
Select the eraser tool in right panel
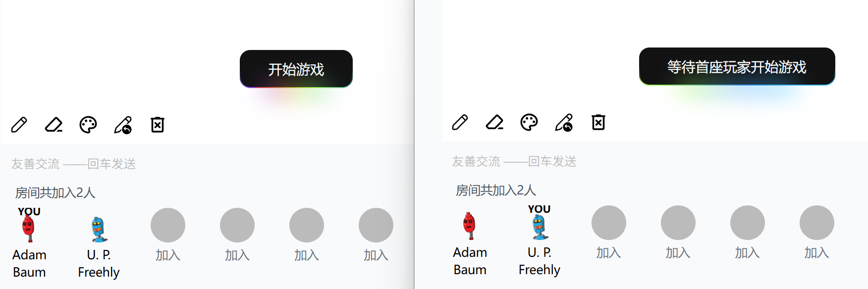[x=494, y=122]
